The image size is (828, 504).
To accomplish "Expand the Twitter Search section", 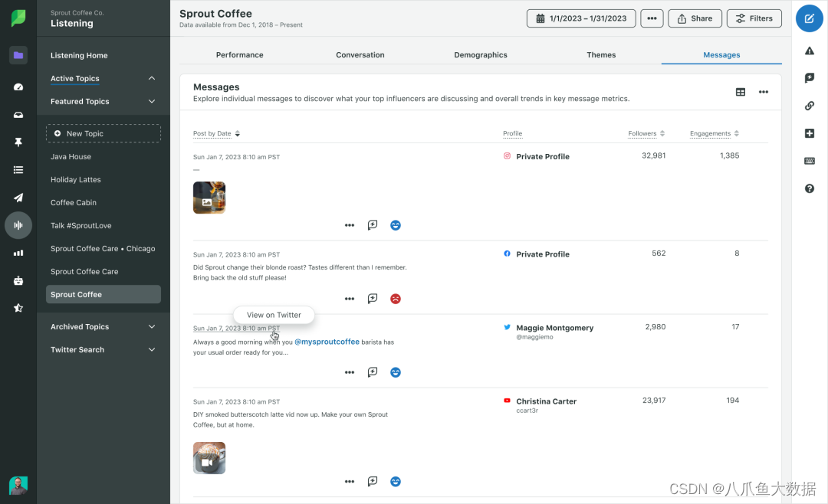I will (x=152, y=349).
